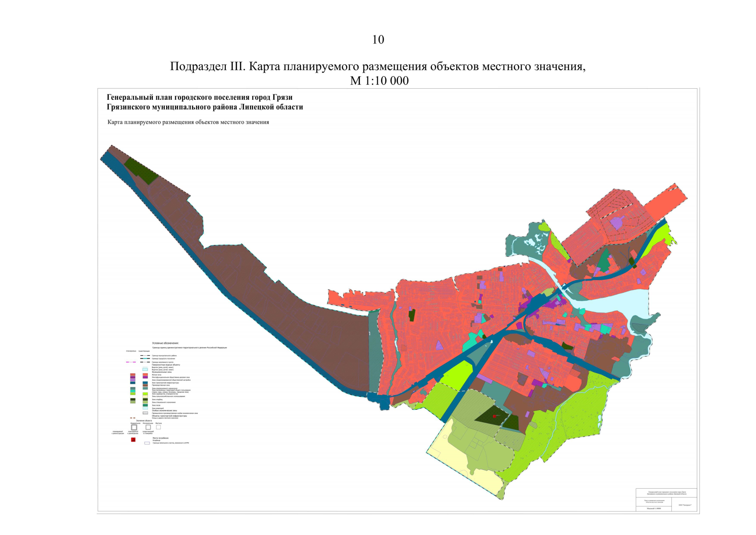Click the red cemetery symbol in the legend
756x535 pixels.
pyautogui.click(x=133, y=440)
